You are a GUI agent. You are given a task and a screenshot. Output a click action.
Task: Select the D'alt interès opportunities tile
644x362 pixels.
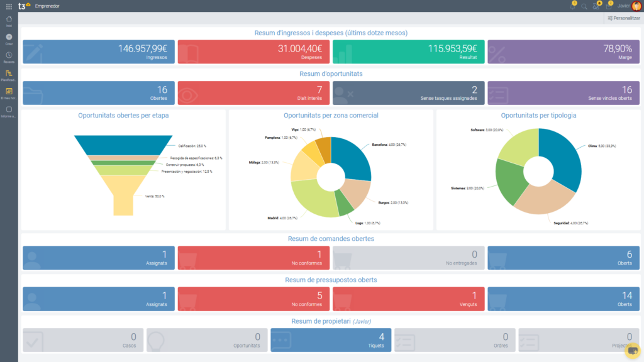[253, 93]
